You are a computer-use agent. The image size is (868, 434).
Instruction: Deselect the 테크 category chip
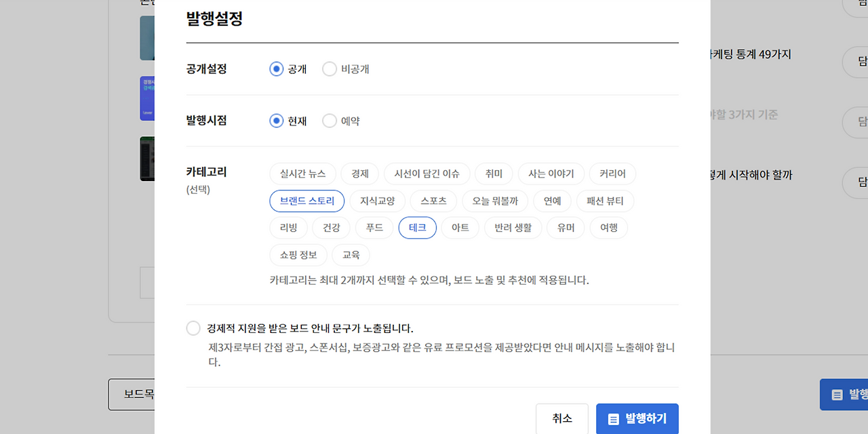click(417, 227)
